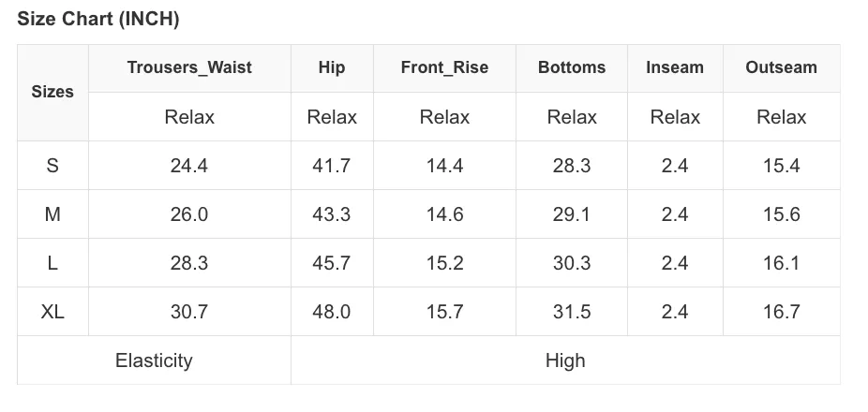Click the Elasticity label cell
The image size is (868, 412).
[x=154, y=360]
